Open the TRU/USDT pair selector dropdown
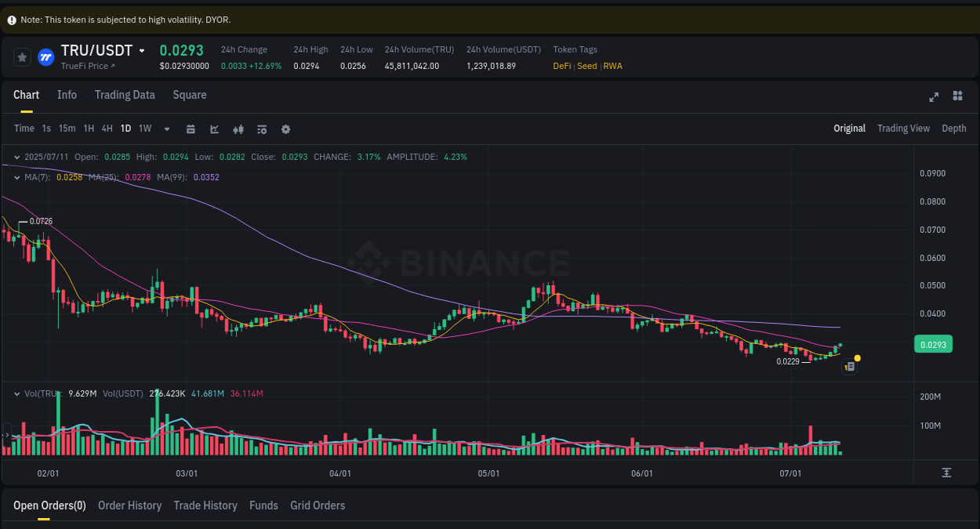This screenshot has height=529, width=980. pos(142,50)
